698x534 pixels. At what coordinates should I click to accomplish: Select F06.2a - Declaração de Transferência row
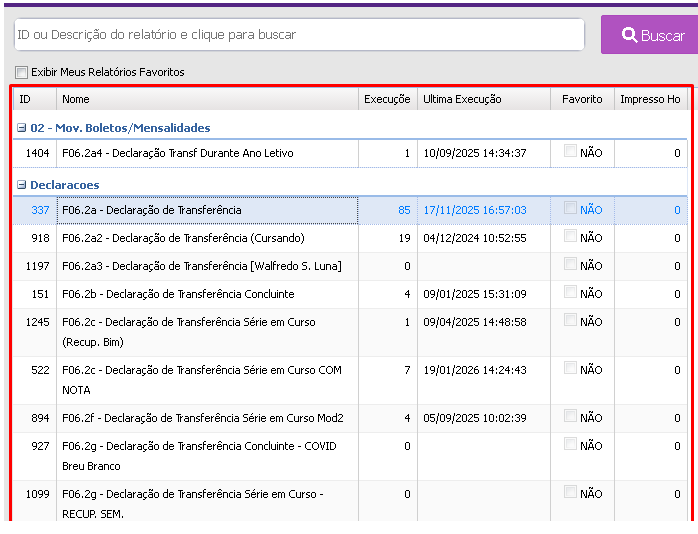tap(152, 210)
